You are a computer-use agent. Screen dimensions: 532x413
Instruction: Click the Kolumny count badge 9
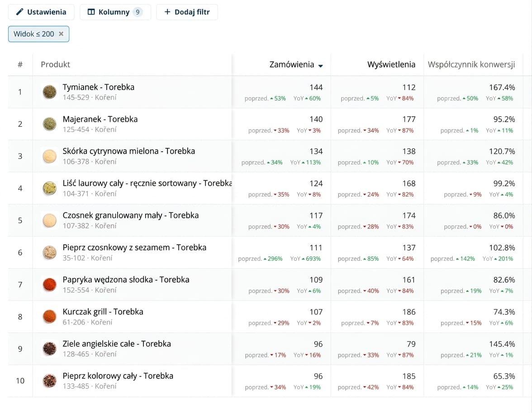(x=138, y=12)
